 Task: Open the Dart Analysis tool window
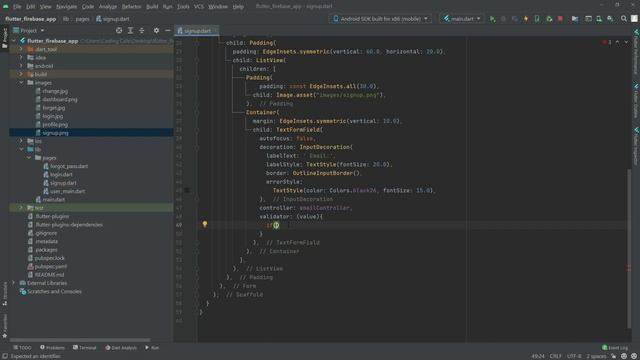pyautogui.click(x=121, y=348)
